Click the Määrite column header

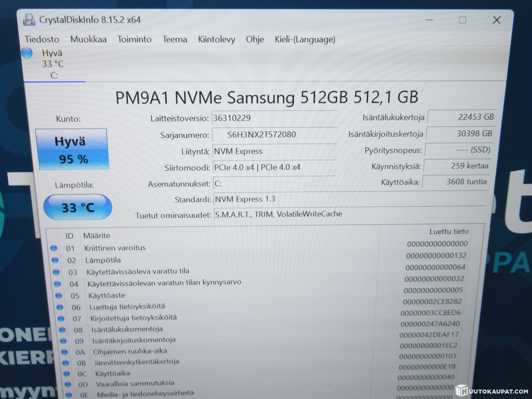(x=97, y=236)
